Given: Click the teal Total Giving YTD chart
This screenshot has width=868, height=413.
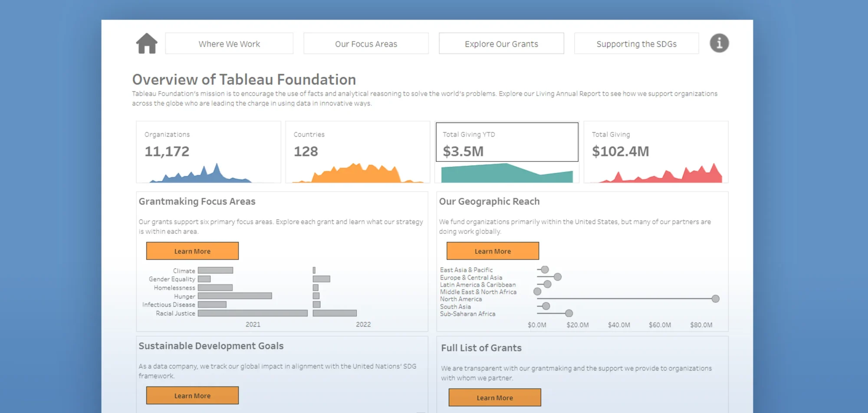Looking at the screenshot, I should coord(507,173).
